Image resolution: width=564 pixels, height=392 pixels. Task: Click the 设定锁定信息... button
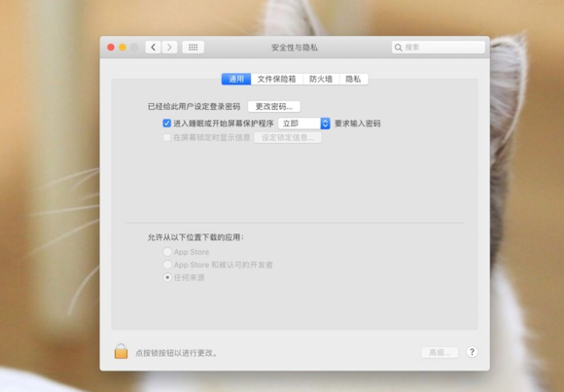288,137
